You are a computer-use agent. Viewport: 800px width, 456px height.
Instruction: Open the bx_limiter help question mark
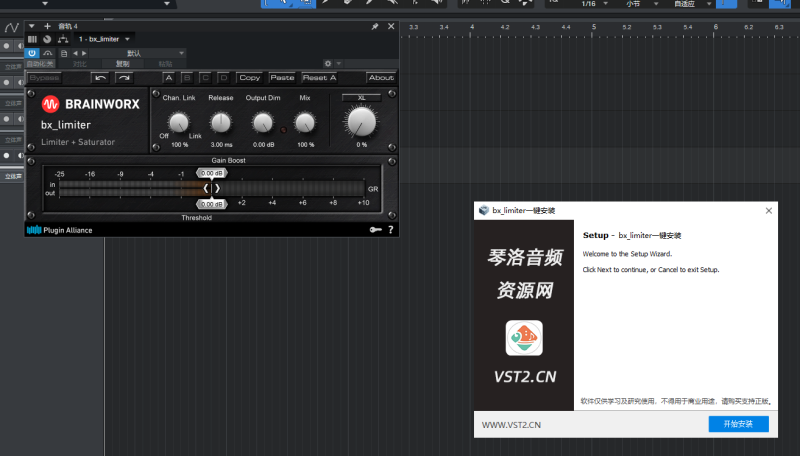pyautogui.click(x=390, y=230)
